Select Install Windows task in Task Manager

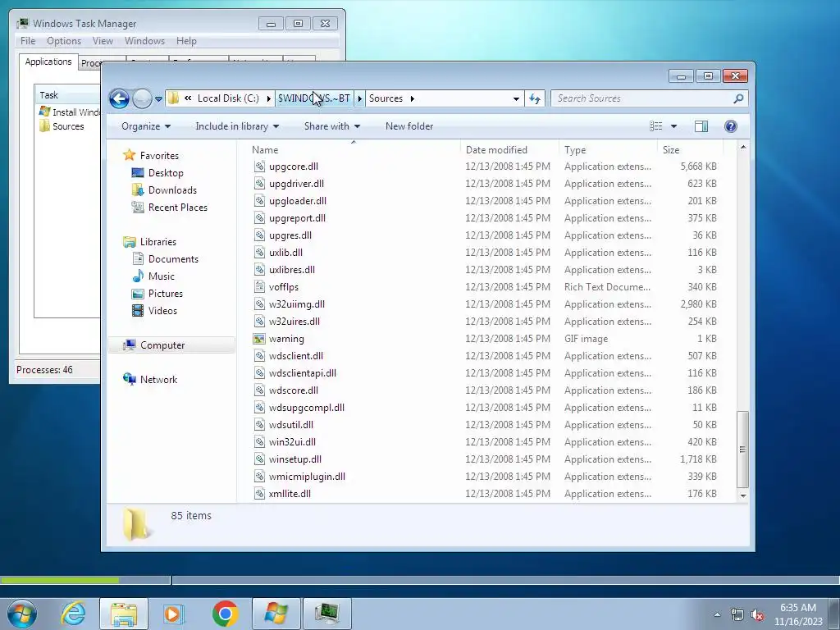point(70,112)
